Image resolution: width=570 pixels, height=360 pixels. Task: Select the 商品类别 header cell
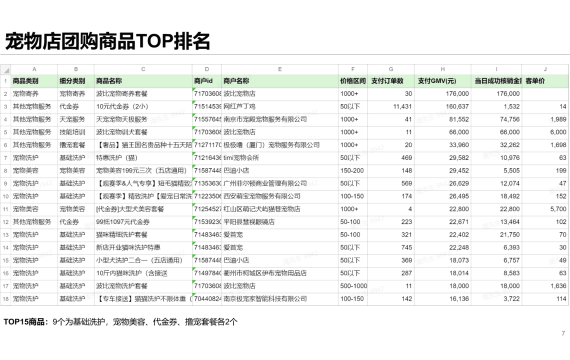(x=34, y=81)
